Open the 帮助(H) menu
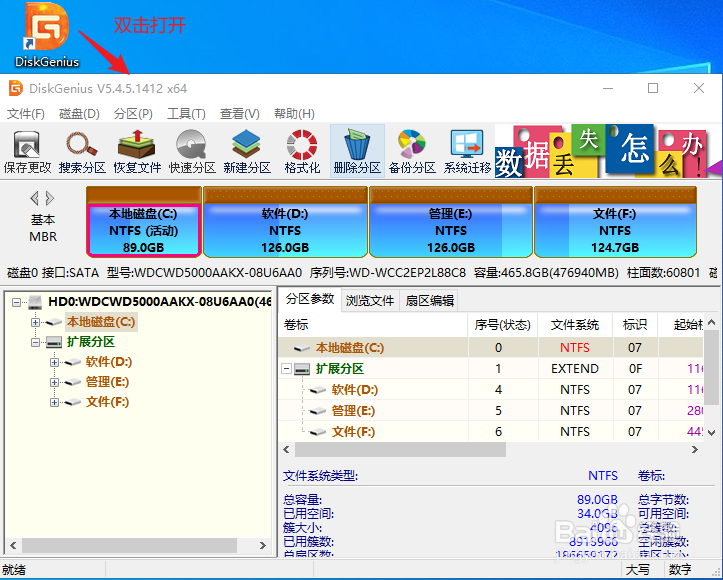723x580 pixels. [x=294, y=113]
